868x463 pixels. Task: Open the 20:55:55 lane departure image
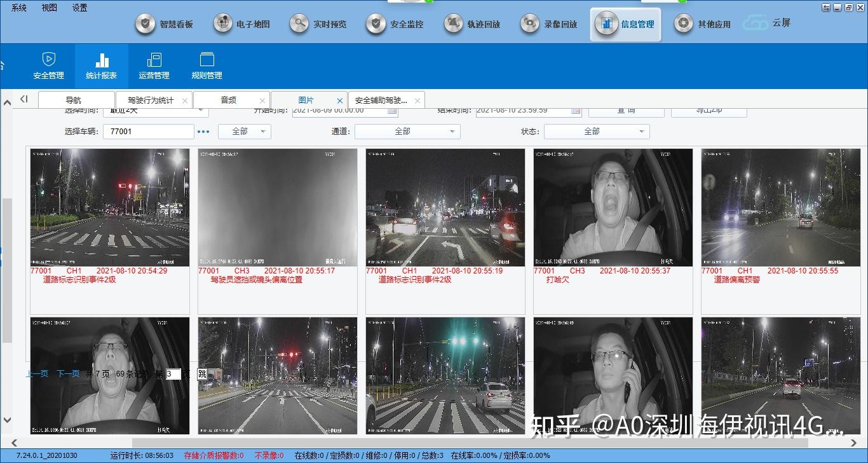coord(781,207)
